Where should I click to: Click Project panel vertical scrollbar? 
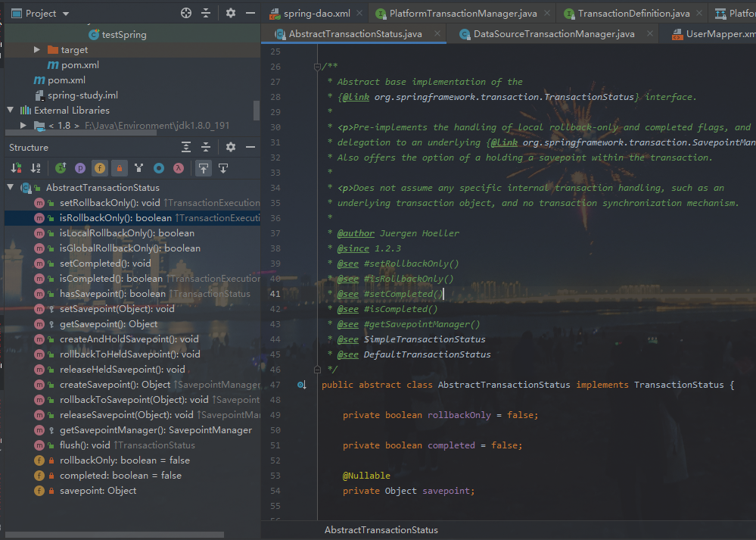[x=257, y=111]
